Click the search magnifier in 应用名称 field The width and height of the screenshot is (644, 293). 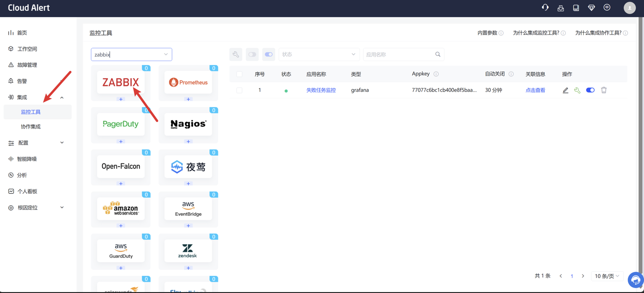[438, 54]
